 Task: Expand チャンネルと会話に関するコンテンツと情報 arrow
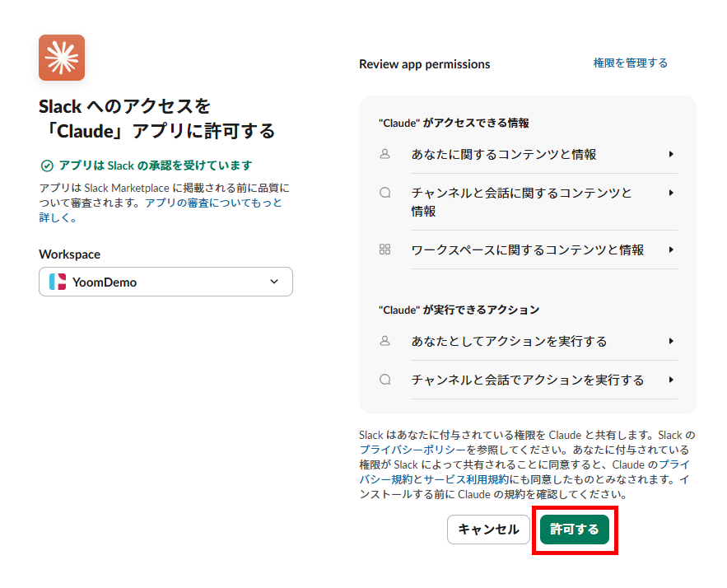point(671,193)
